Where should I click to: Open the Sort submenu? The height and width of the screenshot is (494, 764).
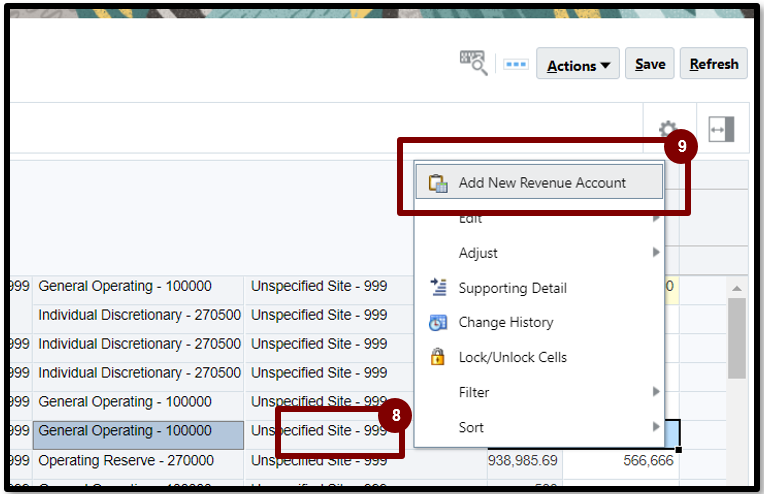click(539, 427)
